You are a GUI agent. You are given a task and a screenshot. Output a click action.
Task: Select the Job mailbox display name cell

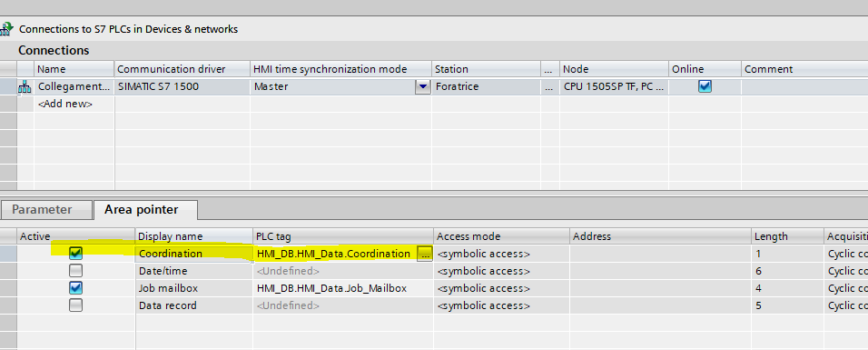(x=193, y=288)
